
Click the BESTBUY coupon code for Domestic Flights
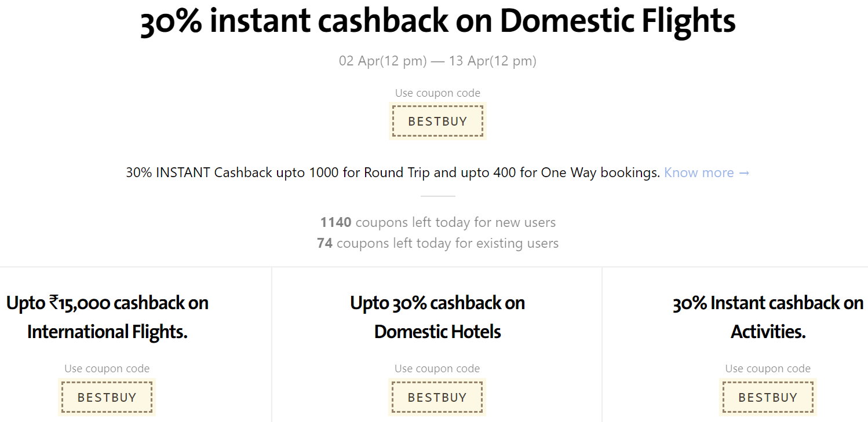pyautogui.click(x=437, y=121)
